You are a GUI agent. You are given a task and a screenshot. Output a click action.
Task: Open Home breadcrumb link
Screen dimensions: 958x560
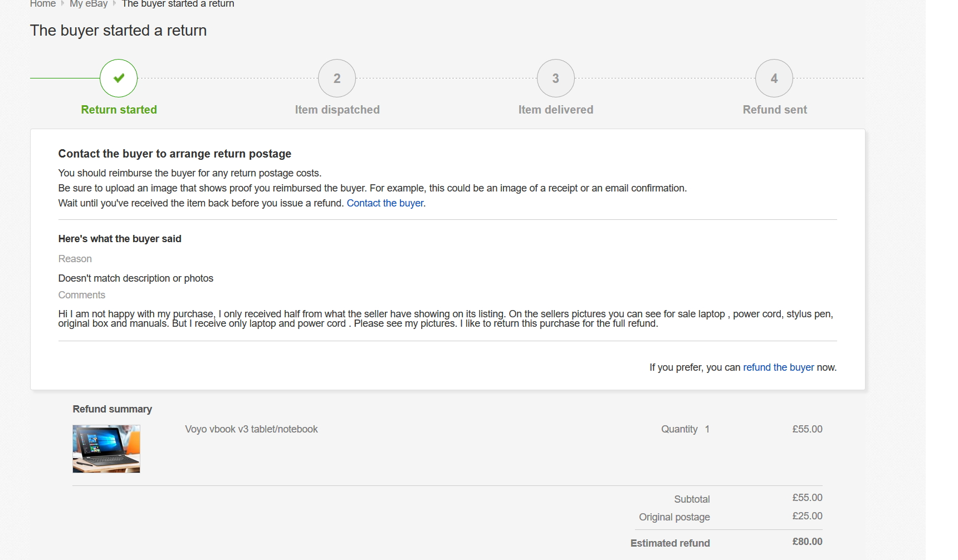tap(42, 4)
